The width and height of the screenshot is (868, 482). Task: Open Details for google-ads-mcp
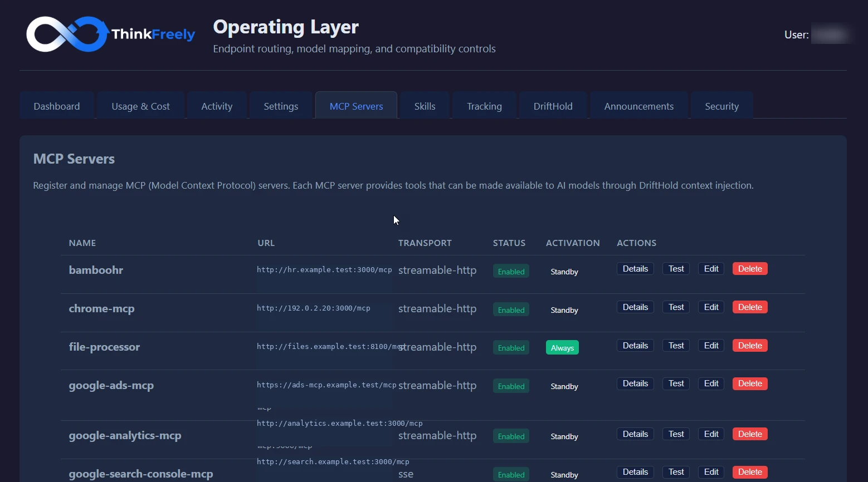click(635, 383)
